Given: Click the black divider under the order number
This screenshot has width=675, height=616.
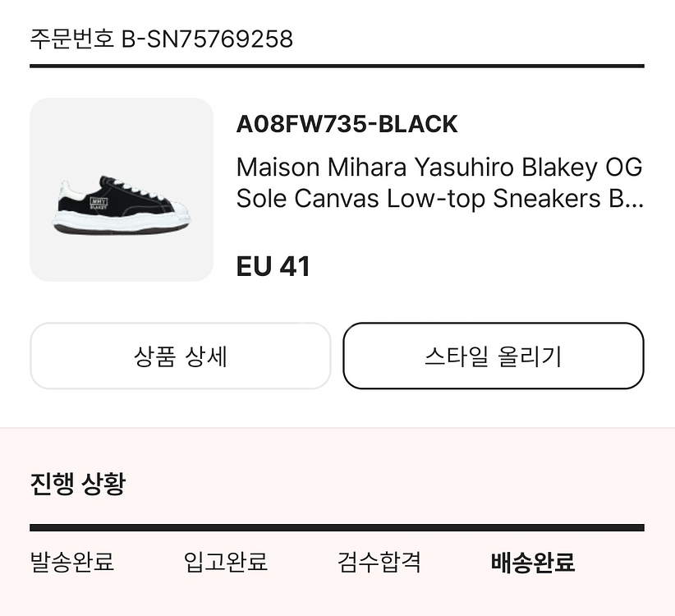Looking at the screenshot, I should tap(337, 66).
